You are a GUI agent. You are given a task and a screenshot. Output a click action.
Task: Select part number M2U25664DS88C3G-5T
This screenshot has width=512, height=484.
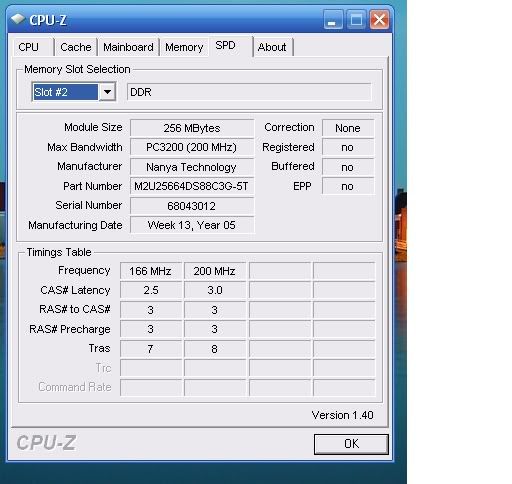pyautogui.click(x=192, y=186)
